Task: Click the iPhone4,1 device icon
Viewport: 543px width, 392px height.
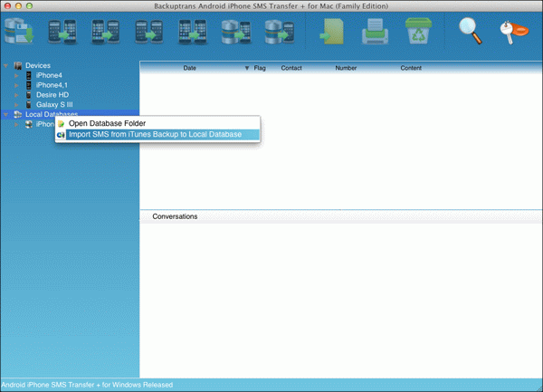Action: coord(29,85)
